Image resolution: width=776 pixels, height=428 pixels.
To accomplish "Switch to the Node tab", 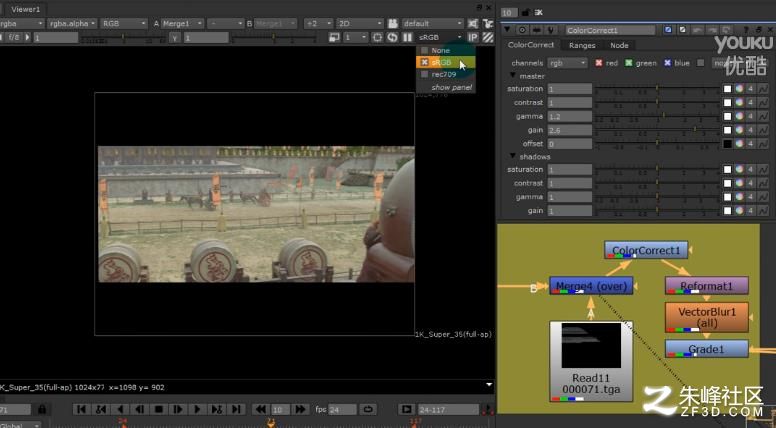I will [619, 45].
